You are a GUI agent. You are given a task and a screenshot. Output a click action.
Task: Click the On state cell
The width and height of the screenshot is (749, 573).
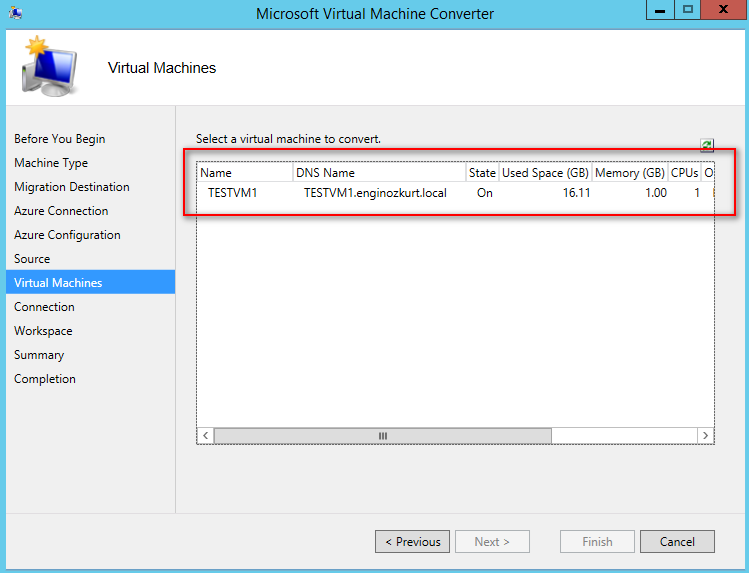[485, 193]
